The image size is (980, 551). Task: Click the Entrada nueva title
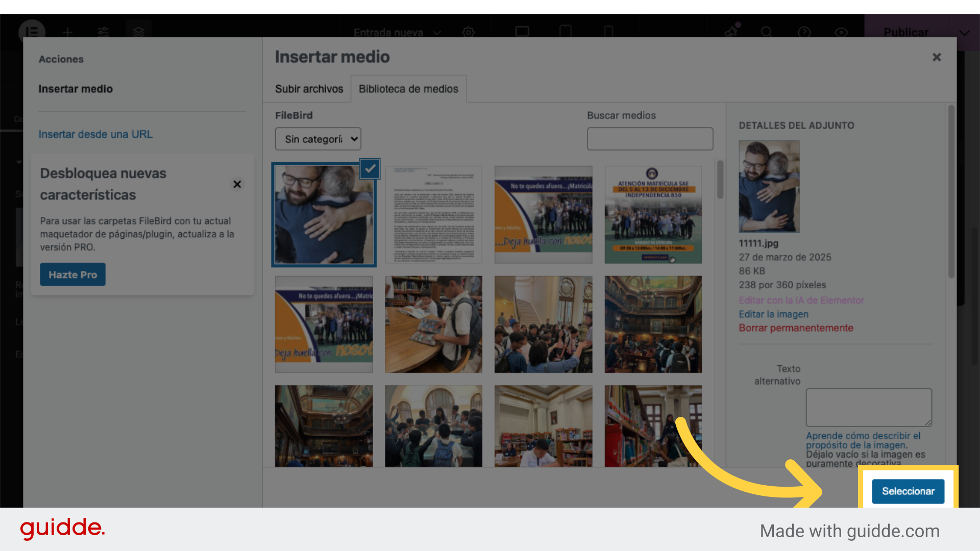pos(388,32)
